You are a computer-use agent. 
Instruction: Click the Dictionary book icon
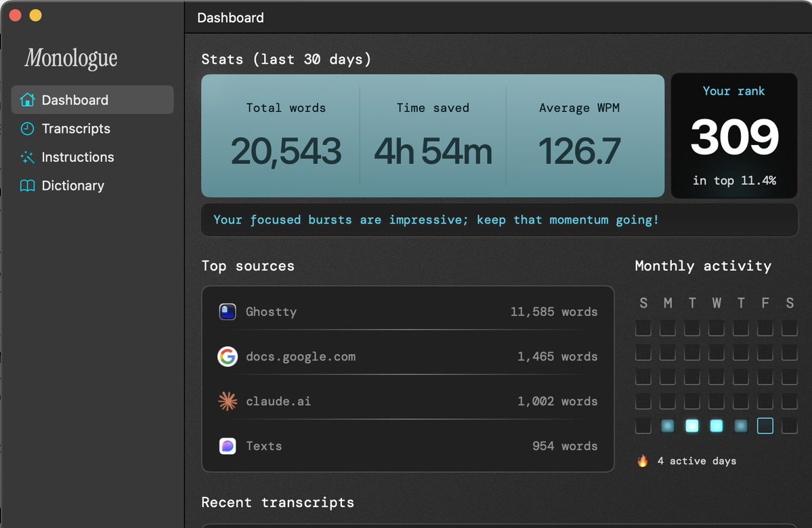pos(27,186)
